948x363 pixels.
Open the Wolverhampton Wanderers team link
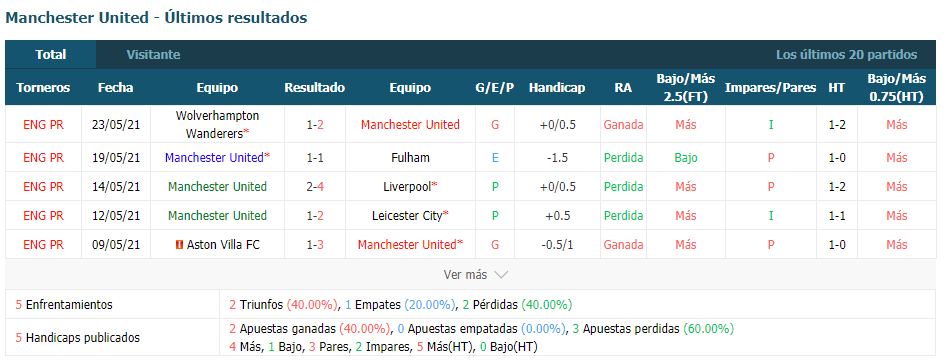coord(217,124)
